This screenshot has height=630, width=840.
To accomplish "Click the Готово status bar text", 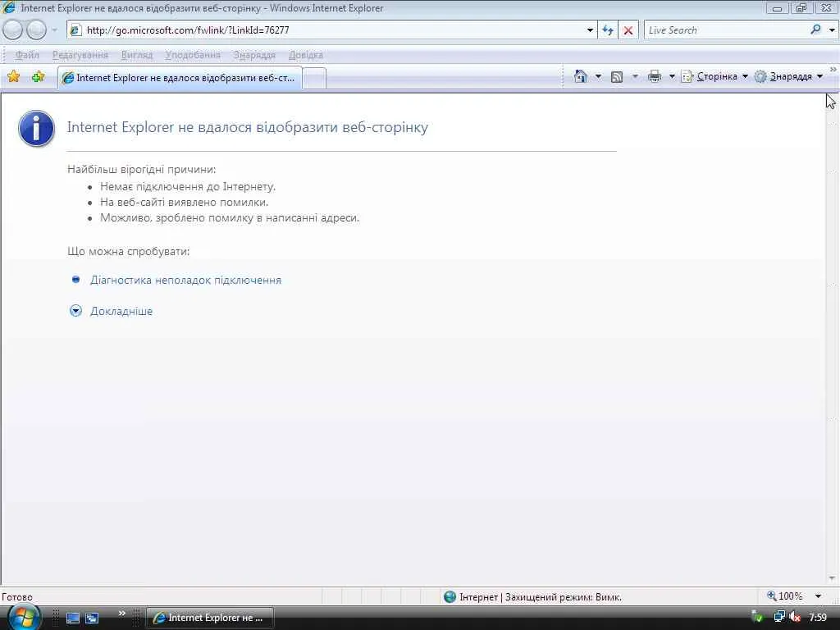I will tap(17, 597).
